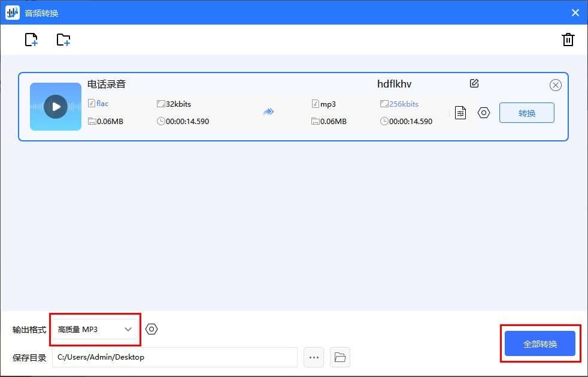The image size is (588, 377).
Task: Click the settings gear next to 转换 button
Action: (484, 113)
